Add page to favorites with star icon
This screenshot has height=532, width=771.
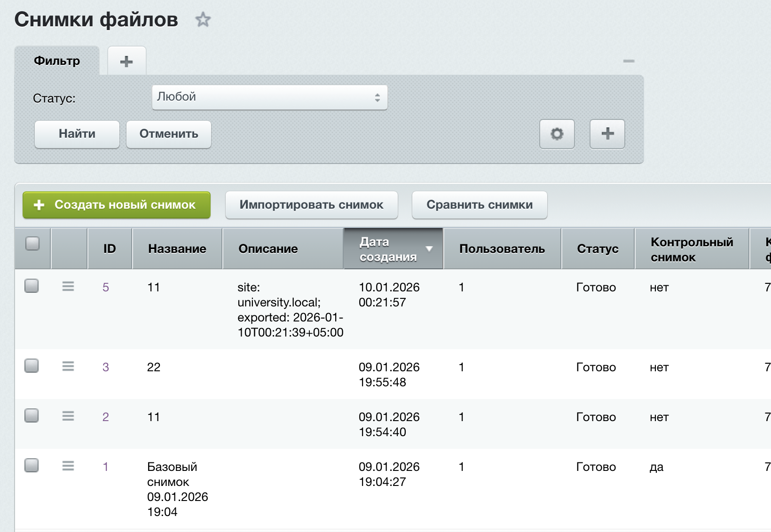click(x=203, y=20)
